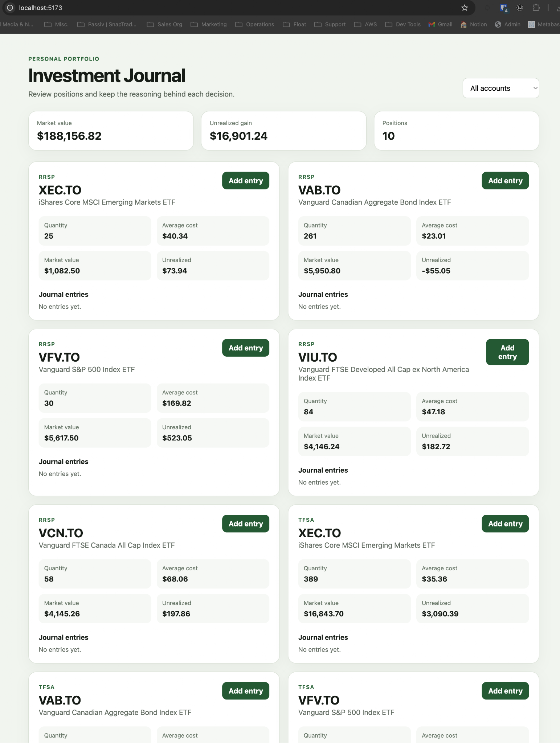Viewport: 560px width, 743px height.
Task: Click the $16,901.24 unrealized gain figure
Action: click(x=238, y=136)
